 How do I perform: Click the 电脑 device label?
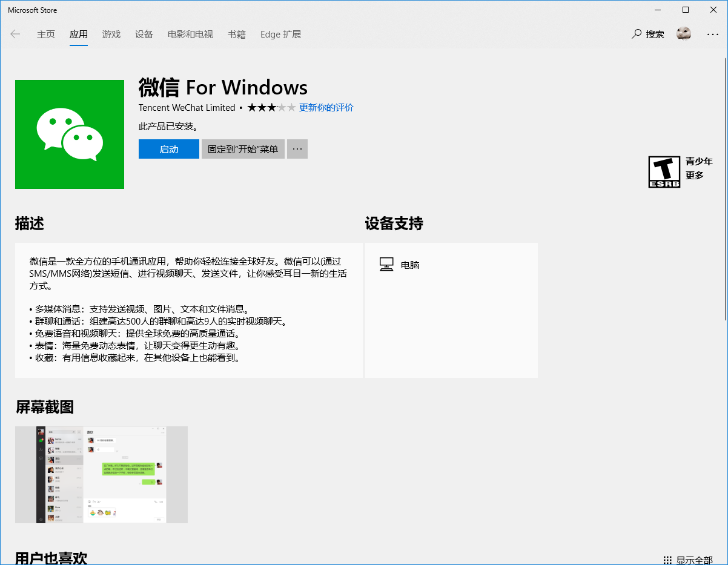pyautogui.click(x=410, y=265)
